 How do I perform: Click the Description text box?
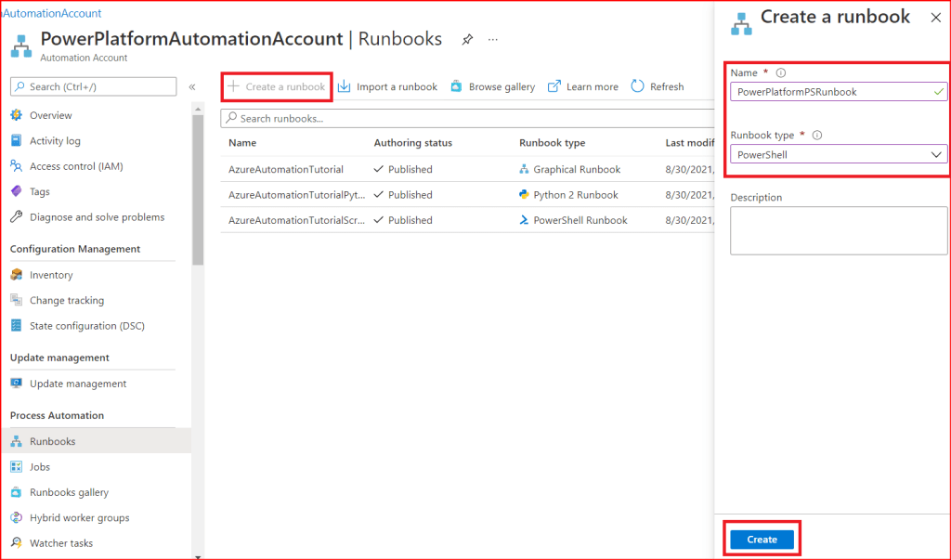(x=838, y=230)
